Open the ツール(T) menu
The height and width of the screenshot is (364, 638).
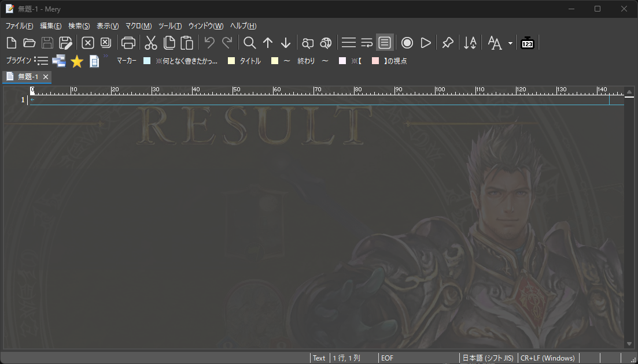coord(169,26)
